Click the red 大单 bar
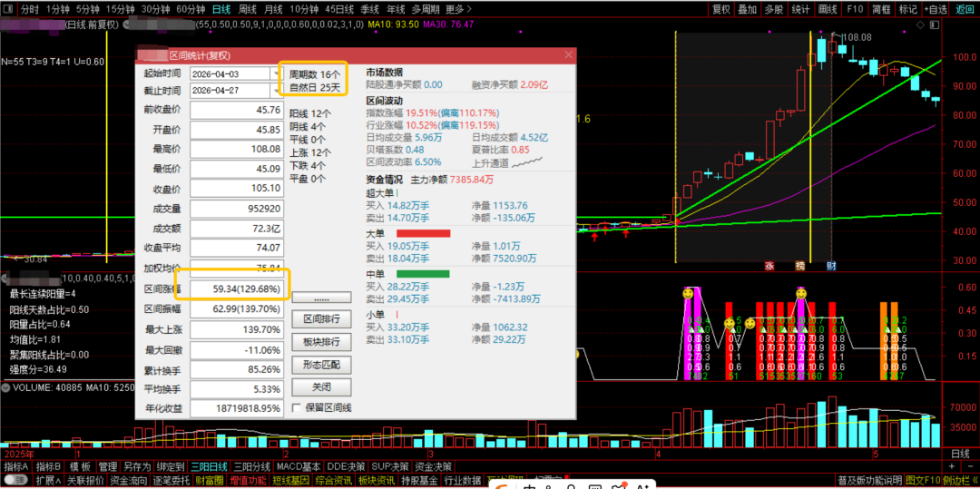 pyautogui.click(x=423, y=233)
